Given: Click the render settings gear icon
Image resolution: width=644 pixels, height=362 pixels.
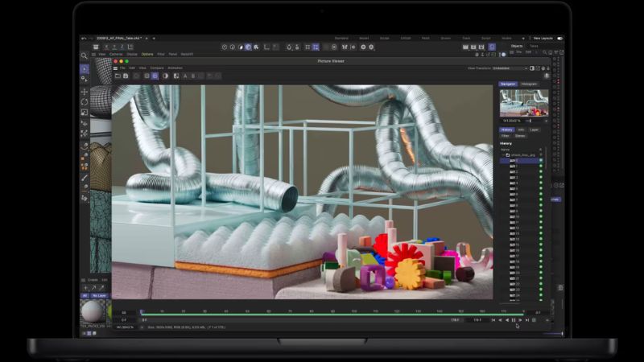Looking at the screenshot, I should tap(371, 47).
